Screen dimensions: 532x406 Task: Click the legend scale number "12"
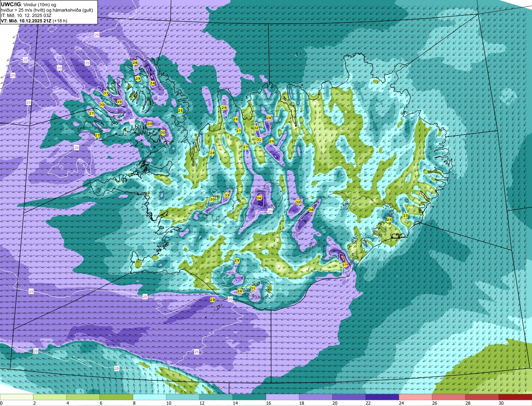pos(202,403)
